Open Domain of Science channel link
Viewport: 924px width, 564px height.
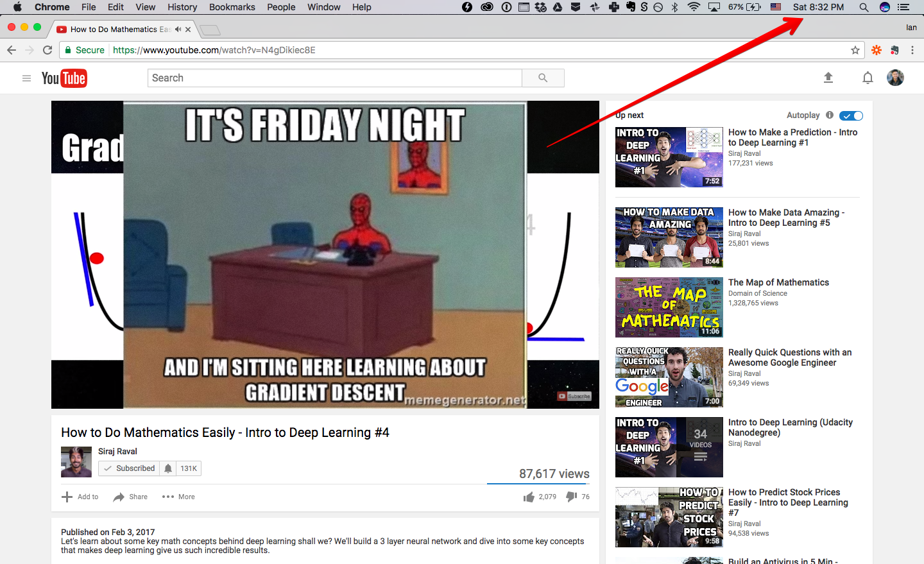coord(758,293)
